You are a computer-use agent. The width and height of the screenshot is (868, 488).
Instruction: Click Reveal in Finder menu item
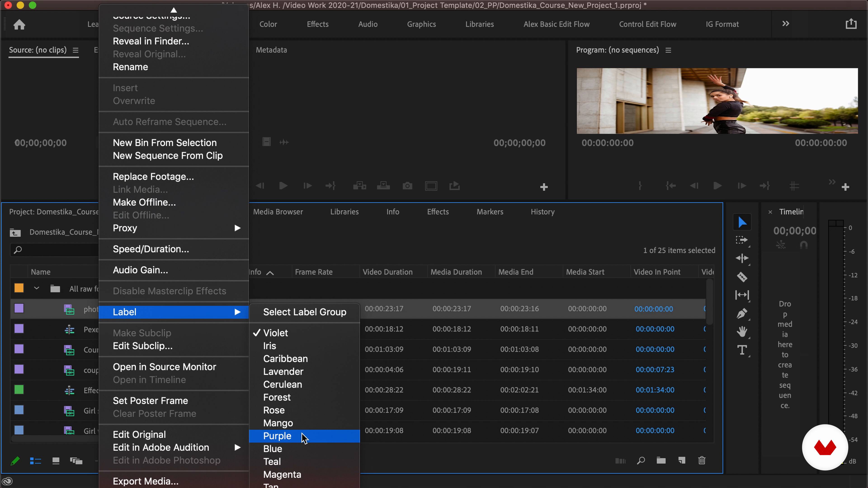[151, 41]
